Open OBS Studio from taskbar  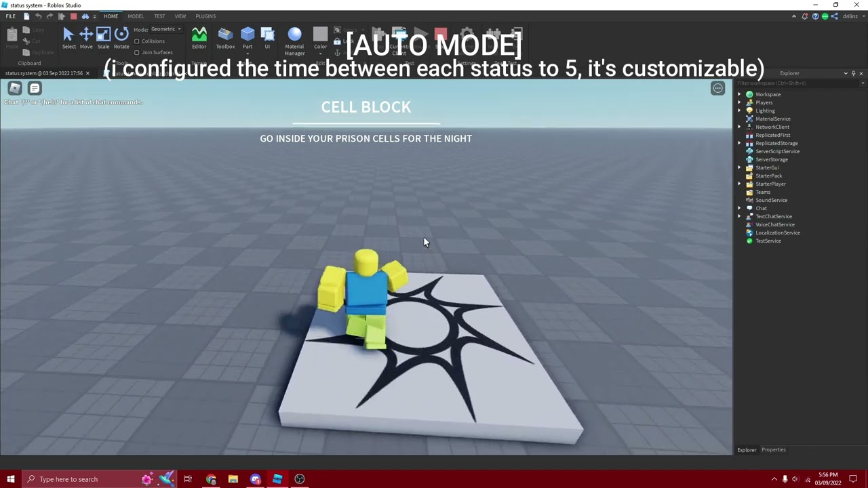(300, 479)
